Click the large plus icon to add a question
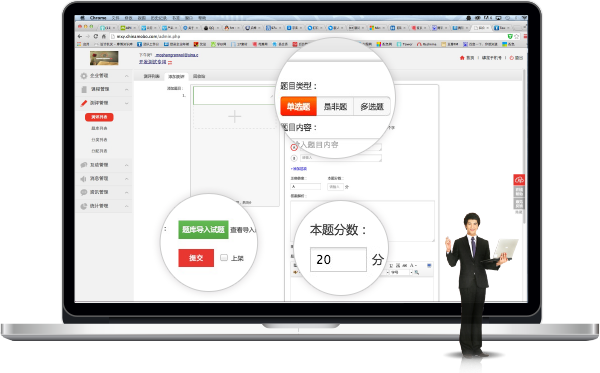600x373 pixels. (235, 116)
